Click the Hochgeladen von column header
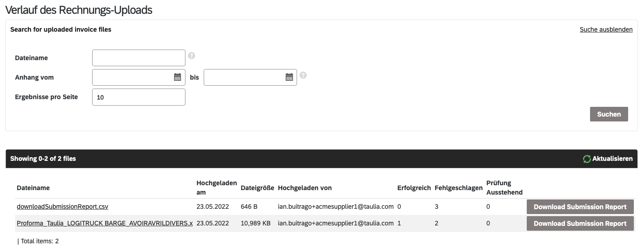Screen dimensions: 644x249 coord(305,188)
